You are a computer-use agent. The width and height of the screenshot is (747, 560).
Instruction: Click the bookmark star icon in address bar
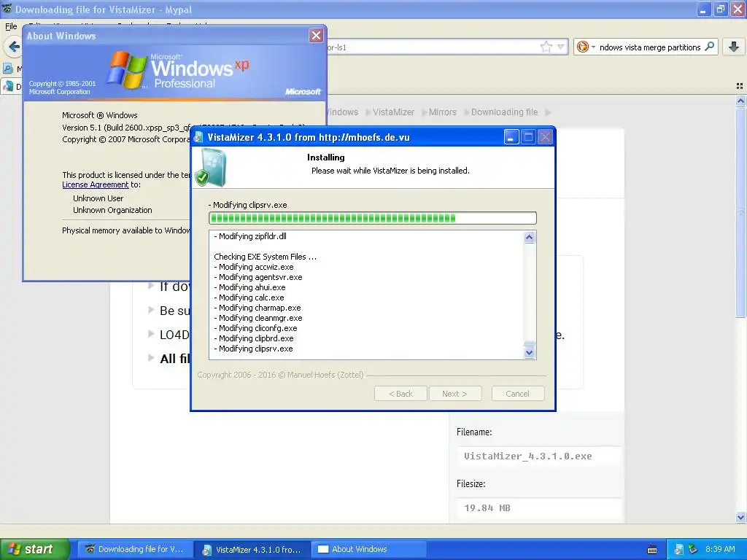coord(546,47)
